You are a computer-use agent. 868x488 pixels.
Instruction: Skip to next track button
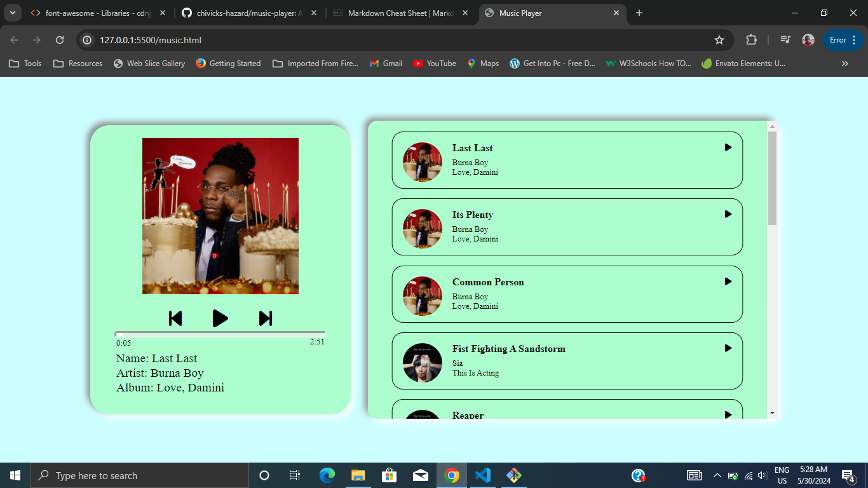coord(266,318)
